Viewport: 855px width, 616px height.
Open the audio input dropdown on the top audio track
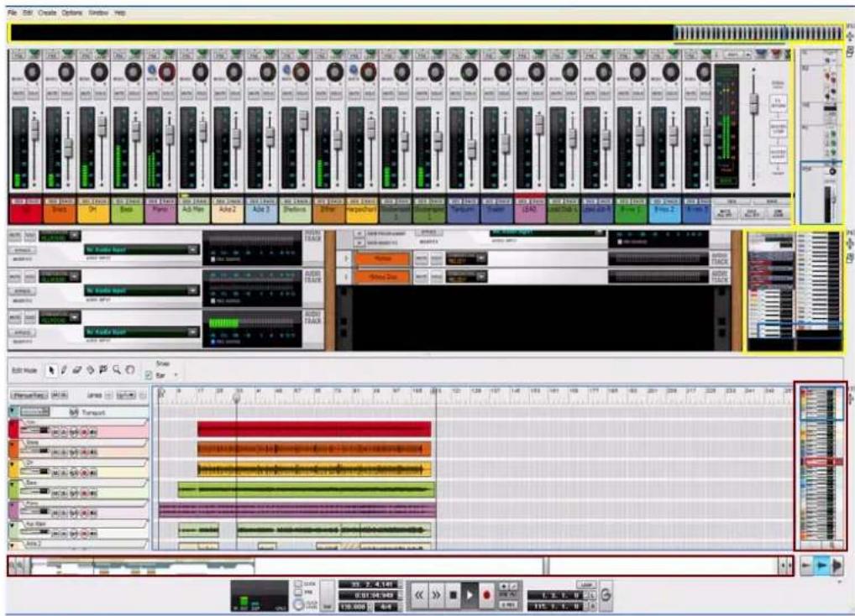click(193, 248)
